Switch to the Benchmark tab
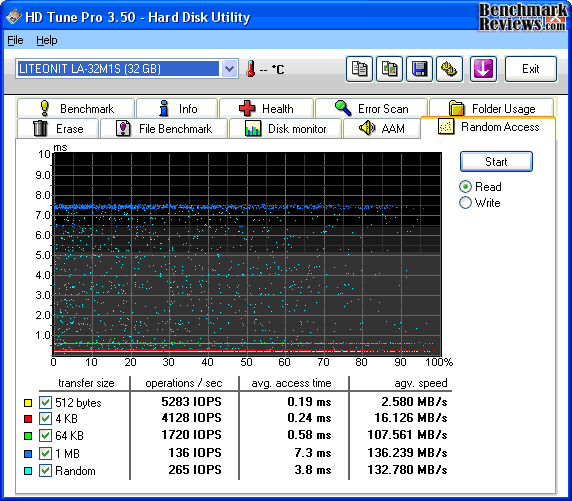Viewport: 572px width, 501px height. pyautogui.click(x=76, y=108)
